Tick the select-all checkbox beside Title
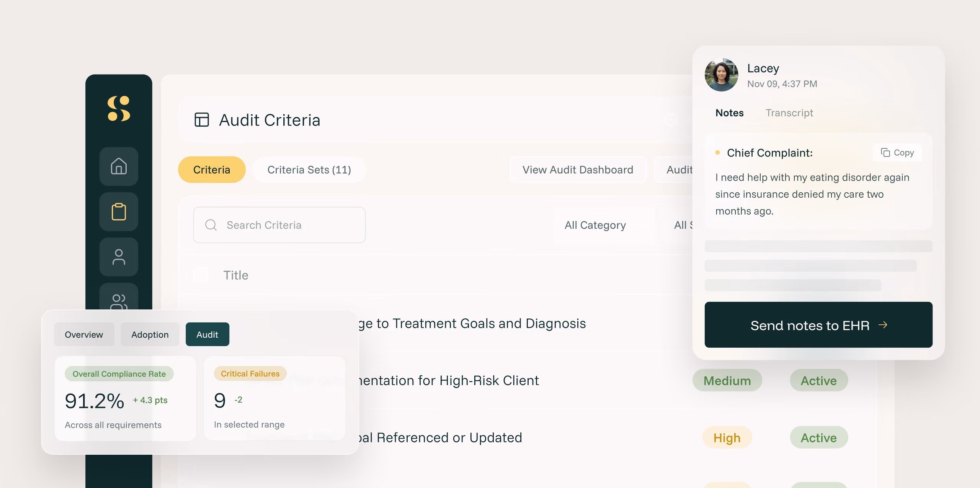 coord(201,275)
